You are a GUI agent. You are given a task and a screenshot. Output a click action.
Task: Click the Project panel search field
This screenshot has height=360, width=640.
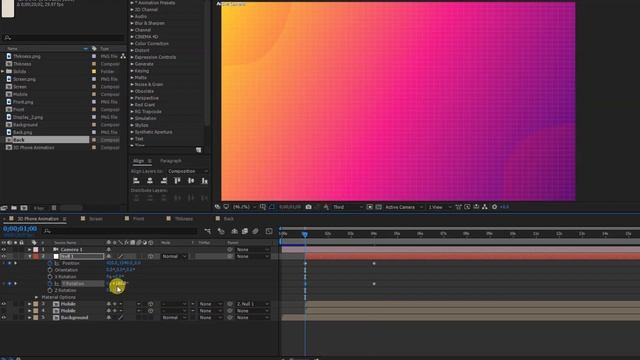pyautogui.click(x=63, y=38)
